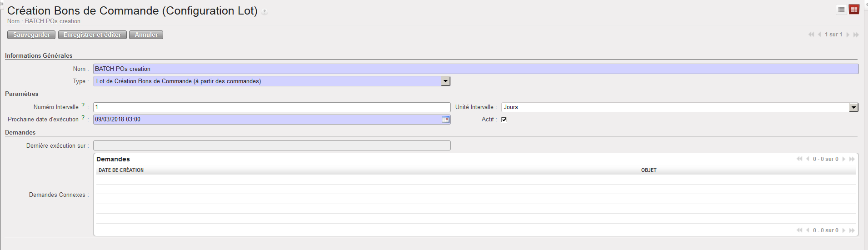The width and height of the screenshot is (868, 250).
Task: Go to last record in top pager
Action: pyautogui.click(x=856, y=35)
